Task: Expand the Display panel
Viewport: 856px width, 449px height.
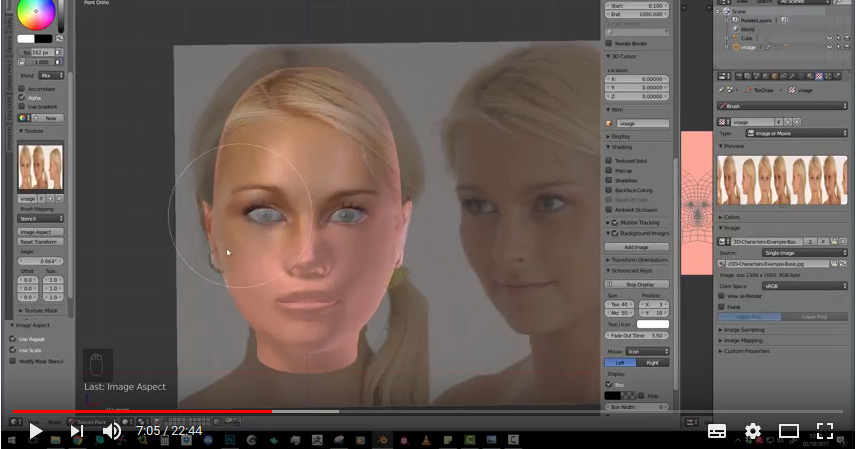Action: click(x=618, y=136)
